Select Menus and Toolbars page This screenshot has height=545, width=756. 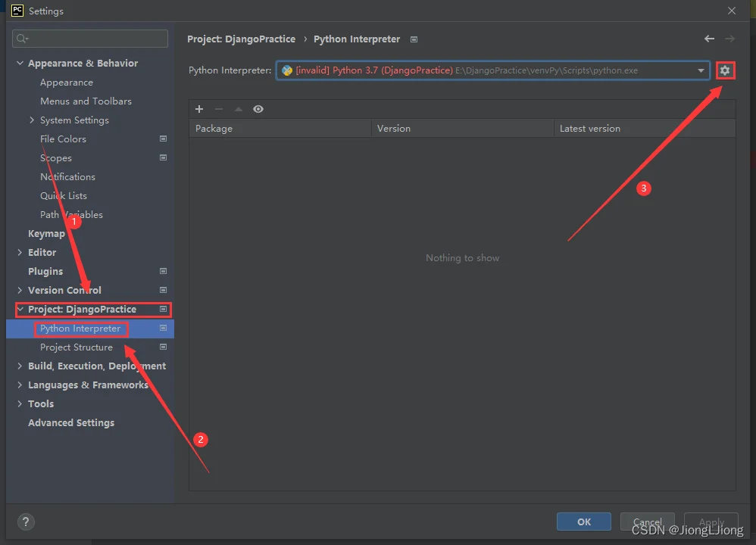click(86, 101)
